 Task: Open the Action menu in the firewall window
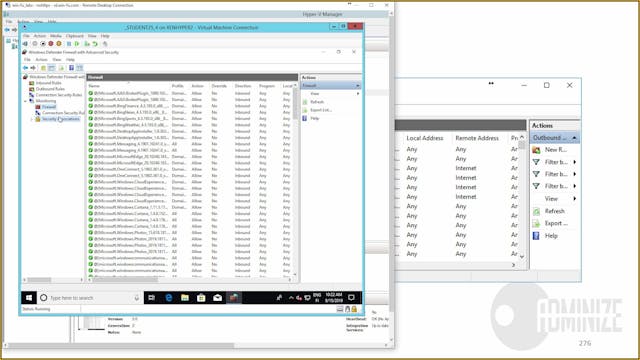(41, 60)
